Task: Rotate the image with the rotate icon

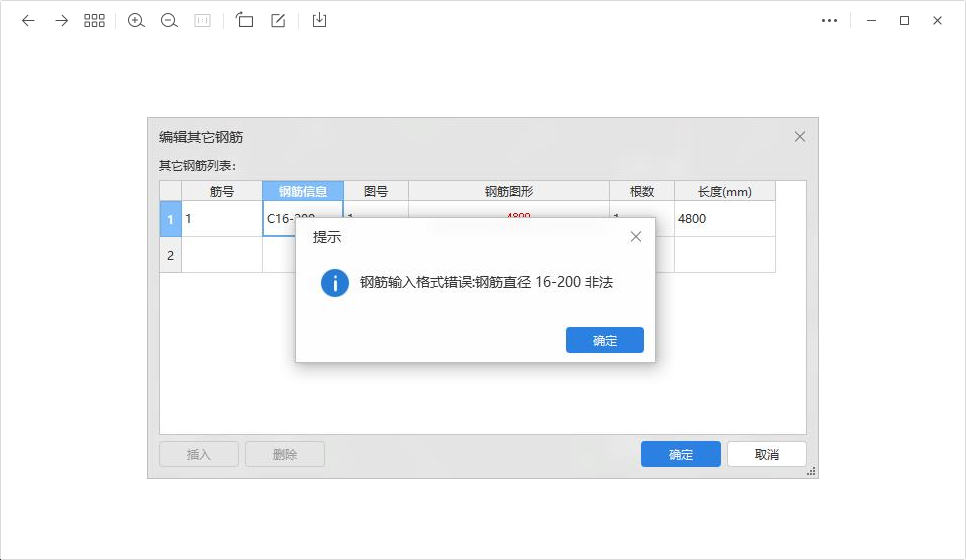Action: coord(245,20)
